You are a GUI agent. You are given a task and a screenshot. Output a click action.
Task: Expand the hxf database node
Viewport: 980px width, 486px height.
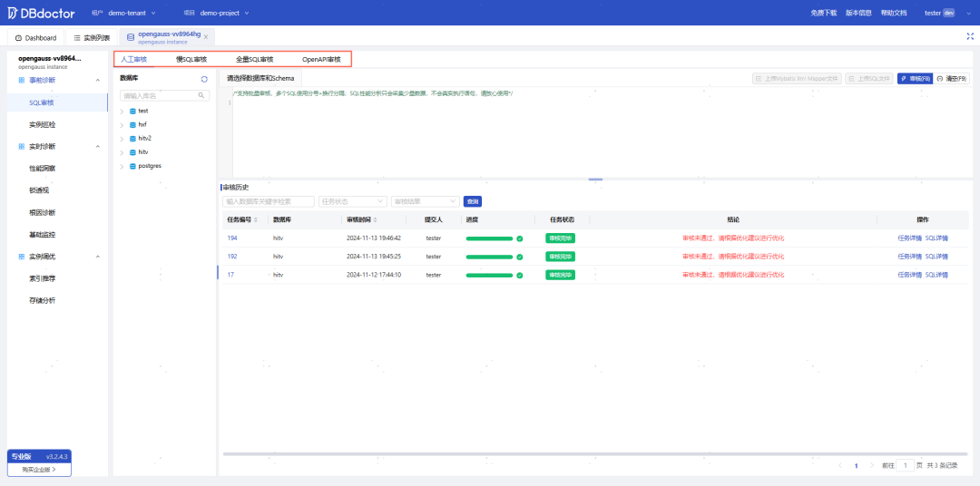(x=122, y=125)
